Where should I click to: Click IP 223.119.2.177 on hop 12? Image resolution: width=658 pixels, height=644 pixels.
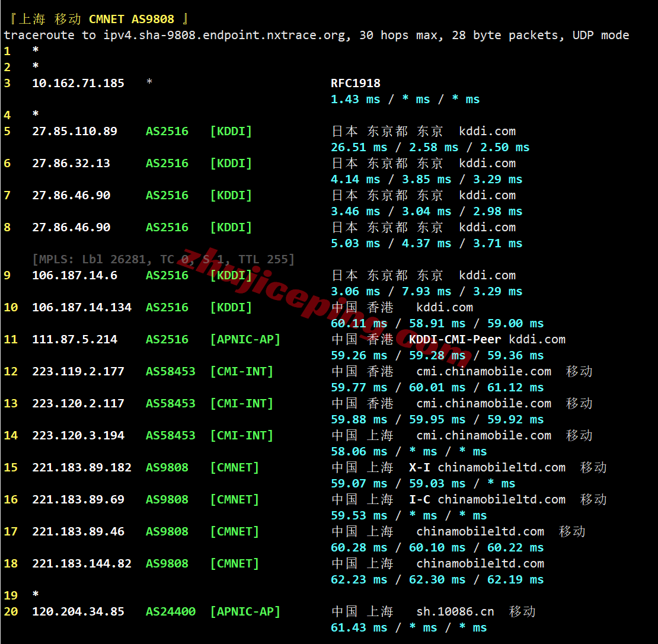coord(78,371)
